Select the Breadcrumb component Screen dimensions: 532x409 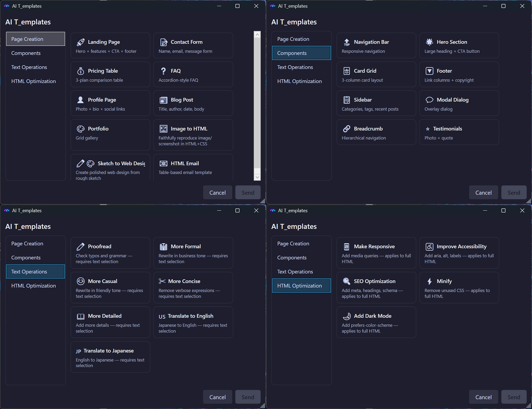pos(376,132)
